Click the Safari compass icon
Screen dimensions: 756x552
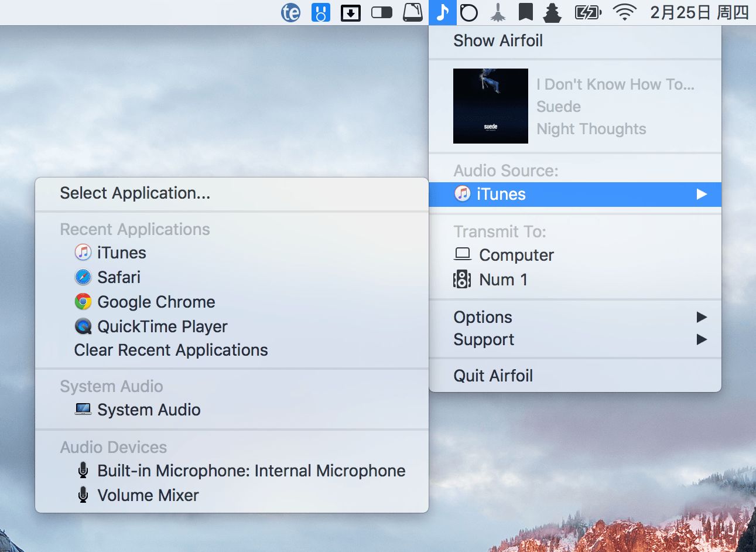click(83, 277)
